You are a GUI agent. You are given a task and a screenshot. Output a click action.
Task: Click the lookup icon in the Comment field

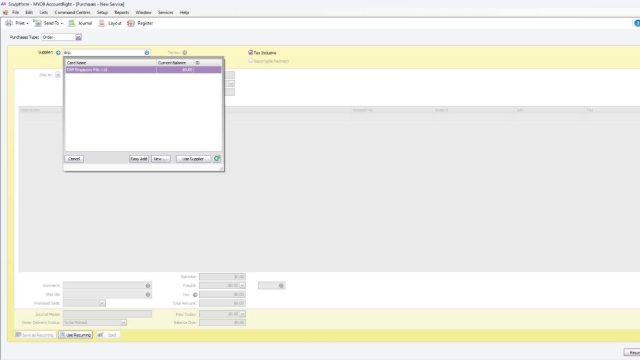tap(148, 286)
